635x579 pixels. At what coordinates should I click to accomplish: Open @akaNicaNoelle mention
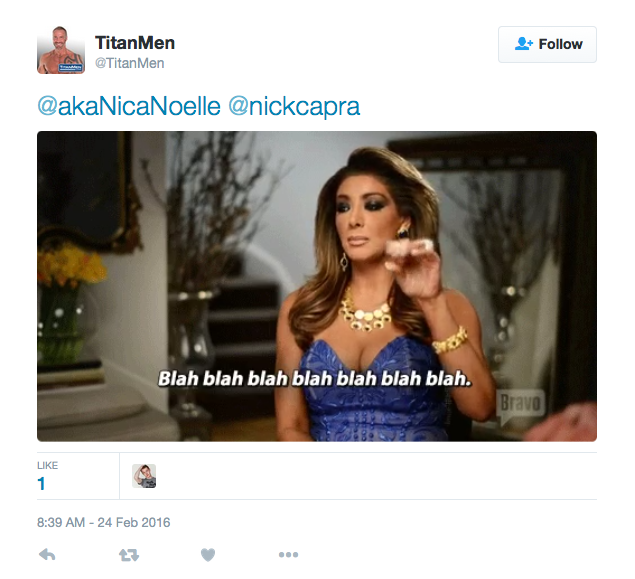(129, 106)
